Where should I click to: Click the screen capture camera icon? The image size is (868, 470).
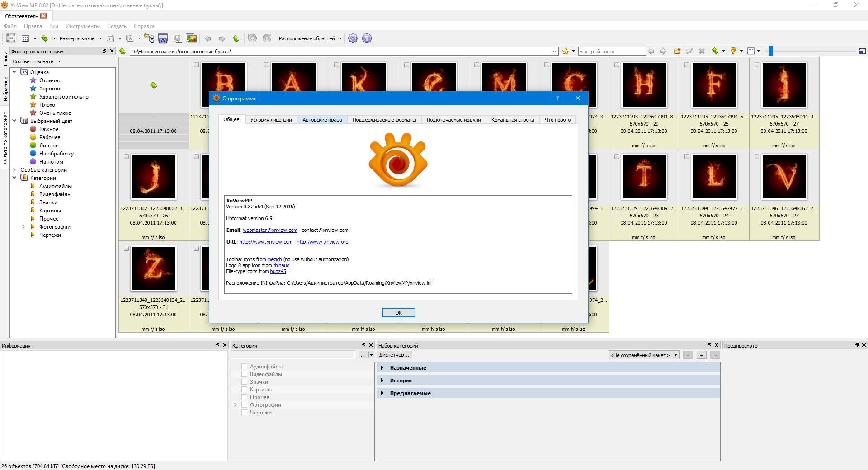pos(163,38)
